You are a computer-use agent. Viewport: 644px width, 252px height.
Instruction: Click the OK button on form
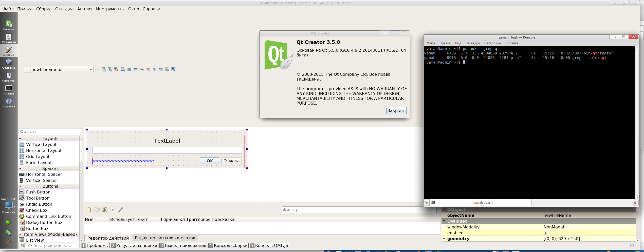(x=210, y=161)
